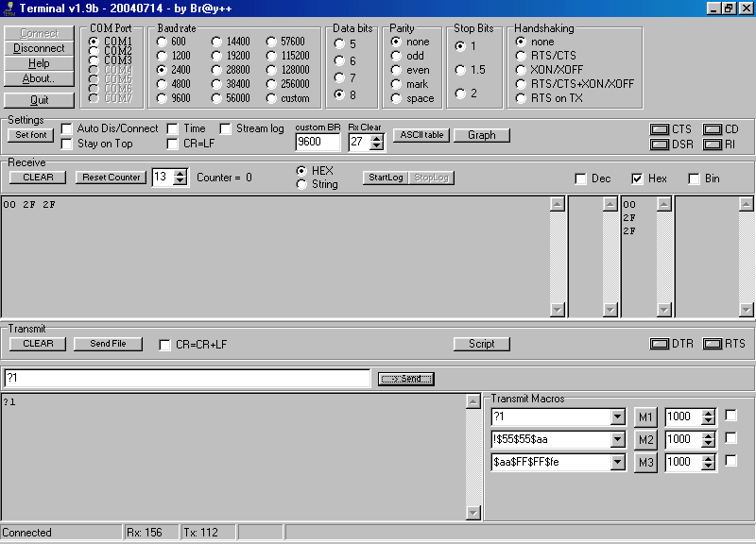The height and width of the screenshot is (544, 756).
Task: Uncheck the Hex receive column
Action: pos(637,178)
